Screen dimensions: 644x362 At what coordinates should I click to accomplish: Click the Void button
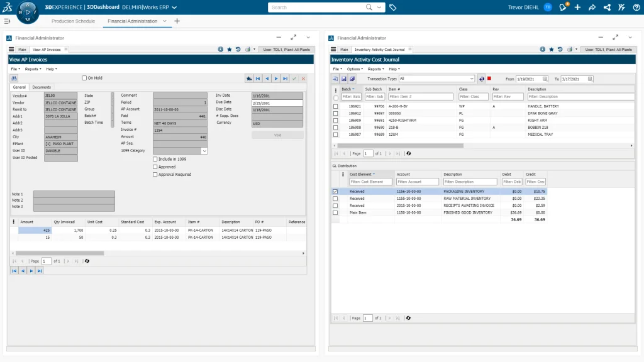[x=277, y=135]
